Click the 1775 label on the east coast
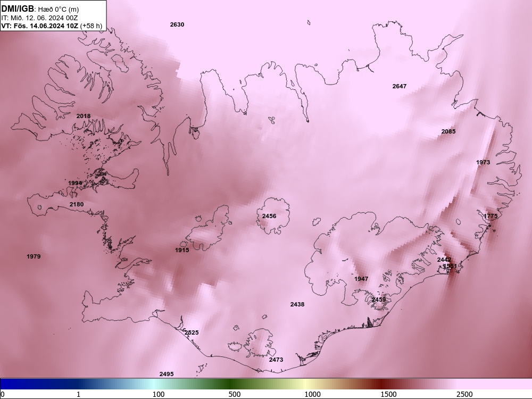 [491, 216]
